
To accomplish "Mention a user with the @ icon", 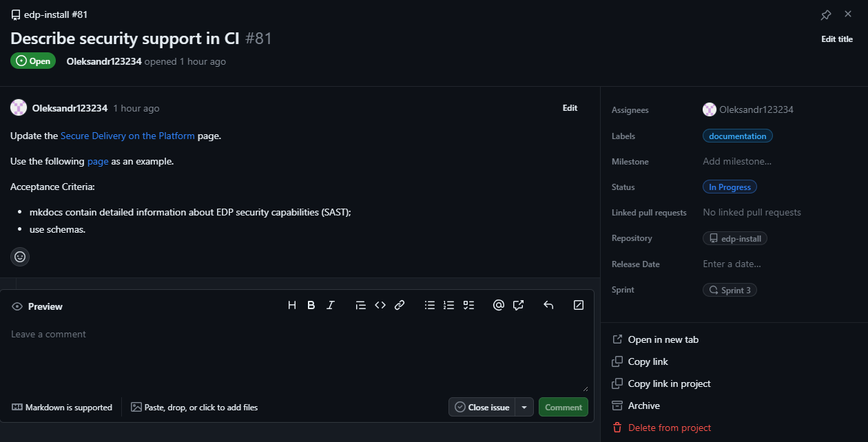I will pyautogui.click(x=499, y=305).
